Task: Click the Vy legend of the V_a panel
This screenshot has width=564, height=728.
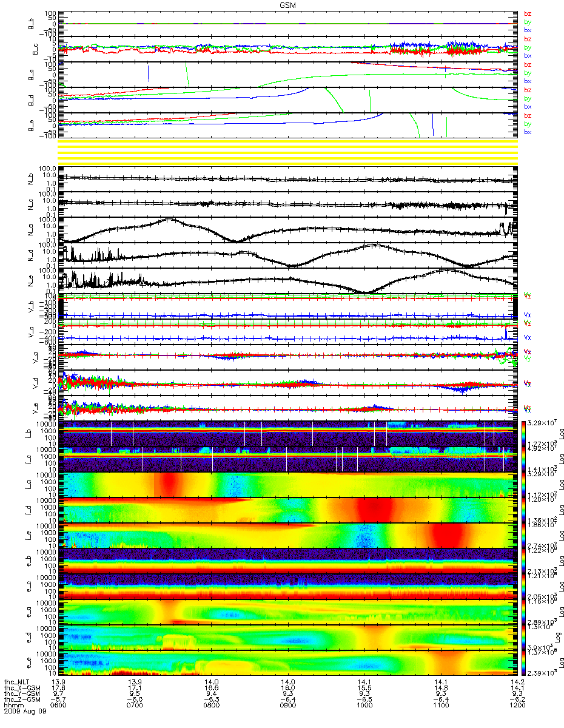Action: click(x=528, y=358)
